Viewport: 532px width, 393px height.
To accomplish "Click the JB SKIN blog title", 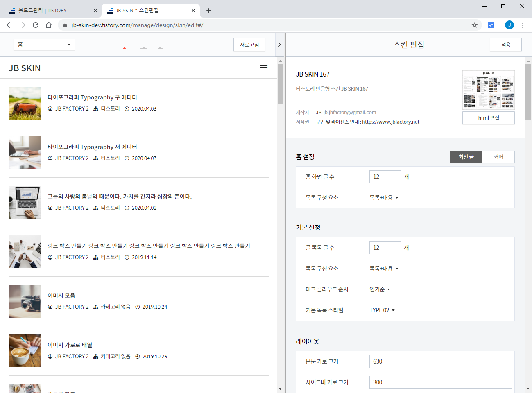I will [25, 68].
